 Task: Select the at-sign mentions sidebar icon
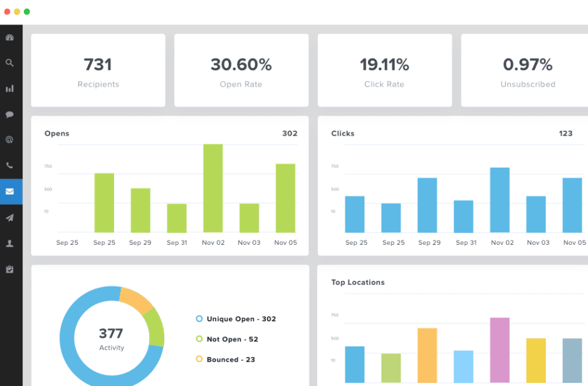[x=10, y=140]
